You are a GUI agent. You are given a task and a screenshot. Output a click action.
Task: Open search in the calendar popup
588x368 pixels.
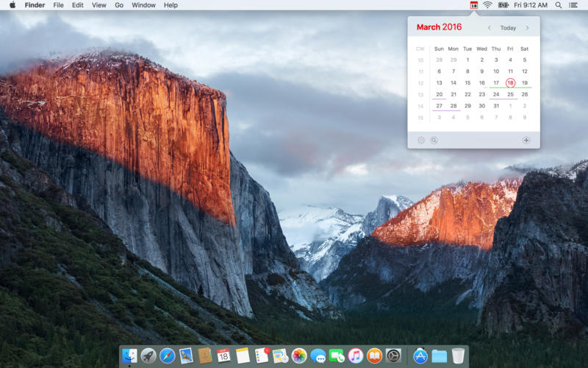(x=434, y=140)
